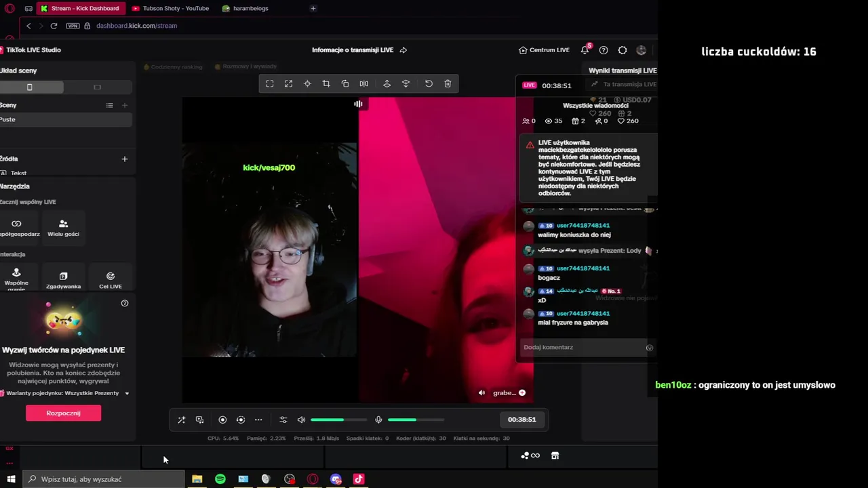Open File Explorer from the taskbar
Screen dimensions: 868x488
[x=197, y=479]
